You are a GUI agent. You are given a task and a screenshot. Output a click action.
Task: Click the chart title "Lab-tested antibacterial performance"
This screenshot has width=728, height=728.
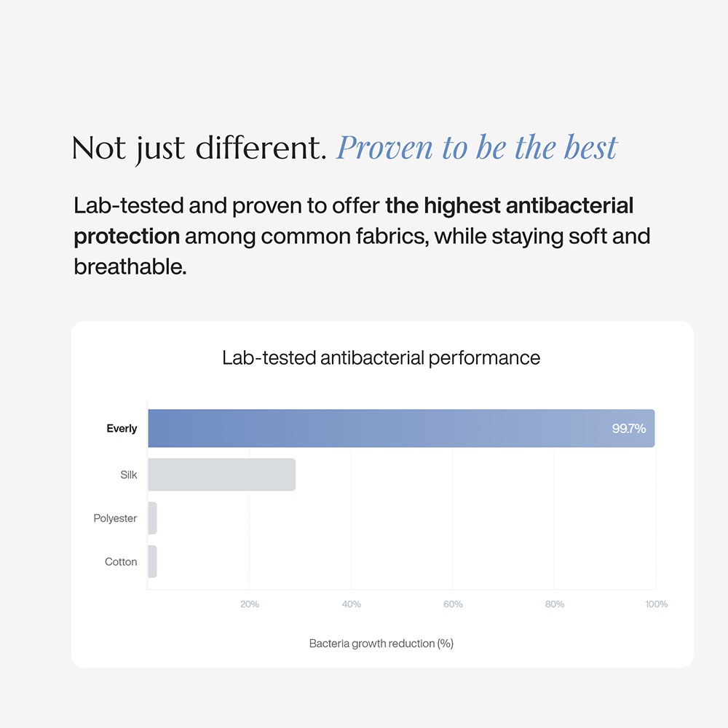[381, 357]
